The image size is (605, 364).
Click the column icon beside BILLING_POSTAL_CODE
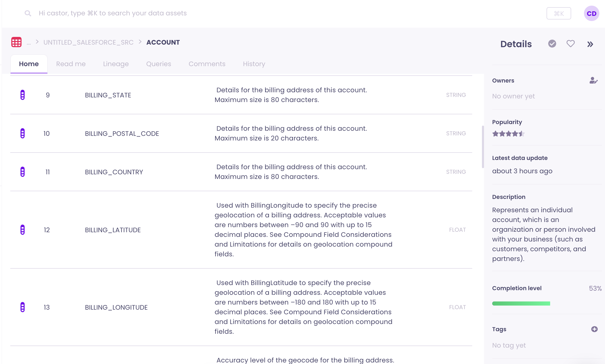(x=23, y=133)
